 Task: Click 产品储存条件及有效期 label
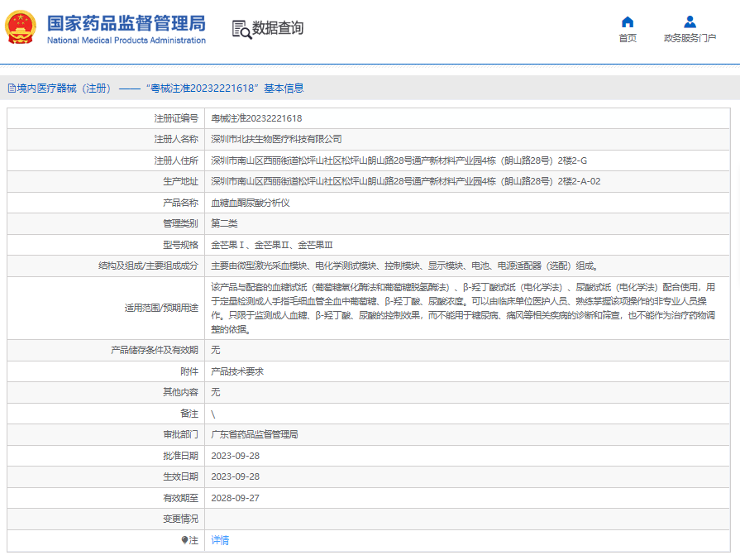[x=155, y=351]
